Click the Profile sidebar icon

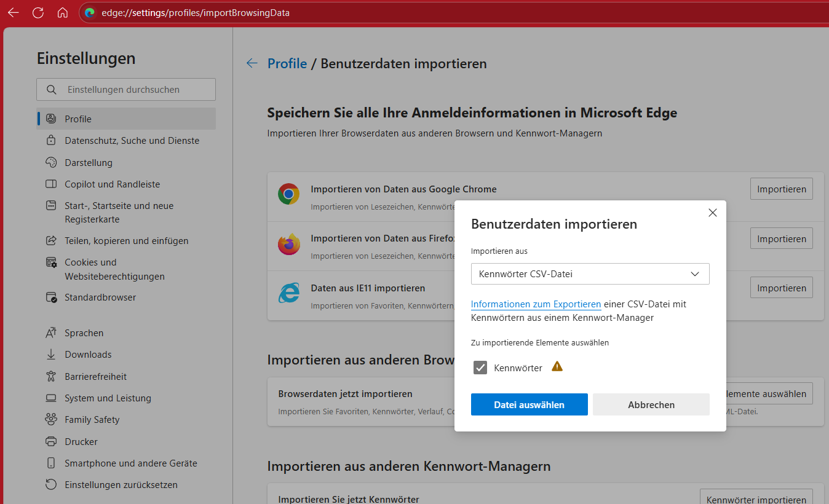(52, 119)
